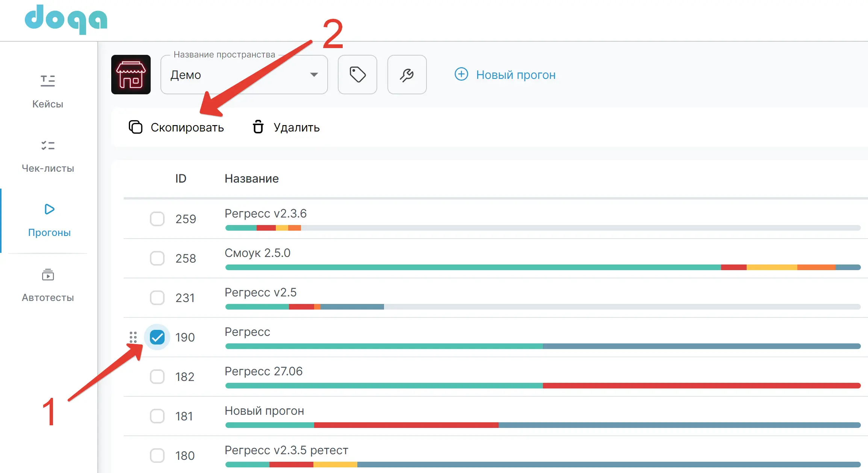Go to Кейсы section
The image size is (868, 473).
pos(48,91)
